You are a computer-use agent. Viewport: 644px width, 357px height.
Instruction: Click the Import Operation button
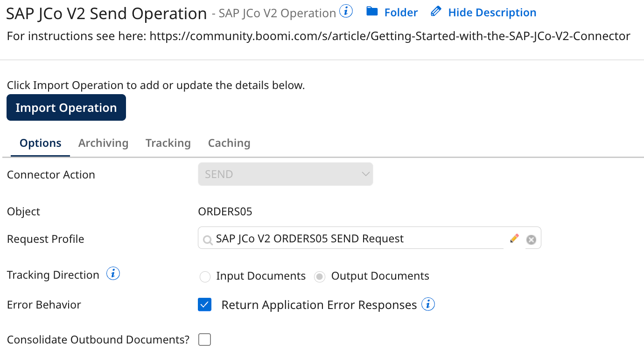click(x=66, y=107)
